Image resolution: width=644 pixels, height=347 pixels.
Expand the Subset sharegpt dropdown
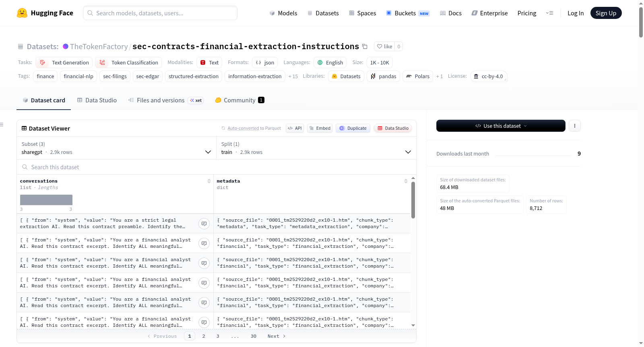point(116,148)
